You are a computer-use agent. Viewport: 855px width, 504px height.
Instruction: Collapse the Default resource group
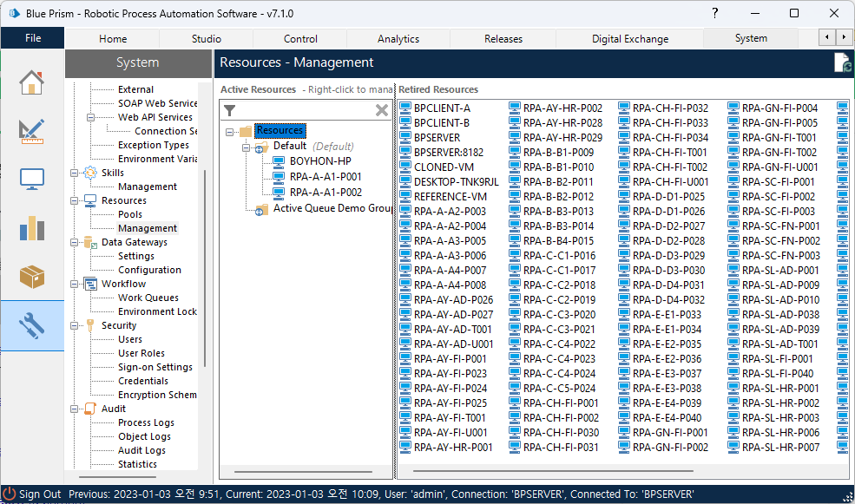pyautogui.click(x=246, y=147)
